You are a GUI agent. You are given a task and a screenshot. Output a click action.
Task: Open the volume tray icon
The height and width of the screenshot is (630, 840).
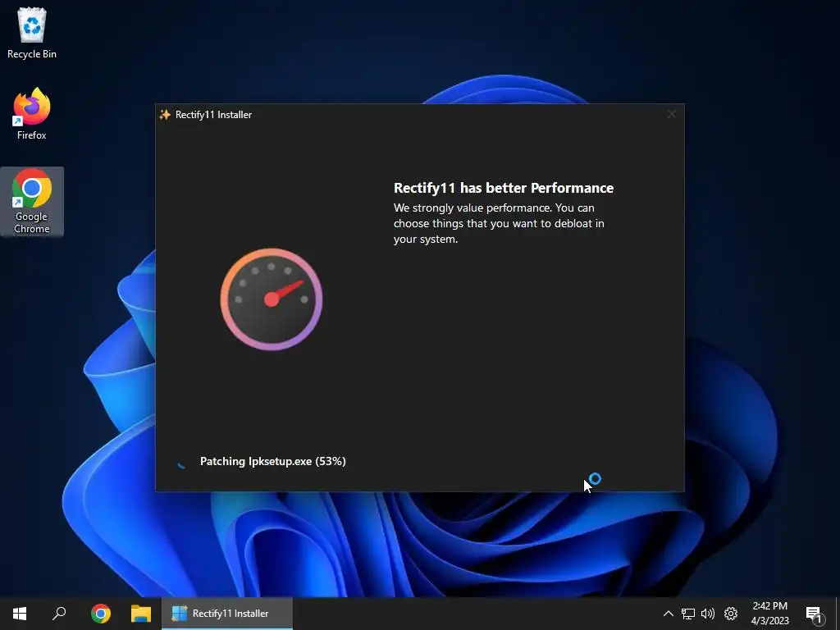coord(708,614)
